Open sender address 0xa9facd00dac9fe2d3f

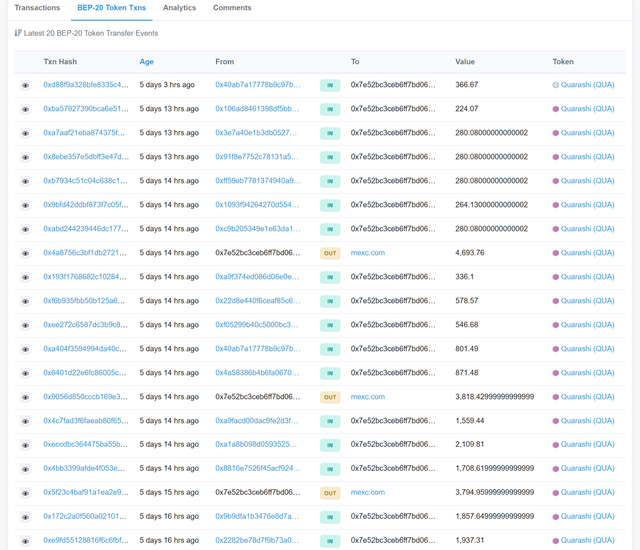(257, 421)
